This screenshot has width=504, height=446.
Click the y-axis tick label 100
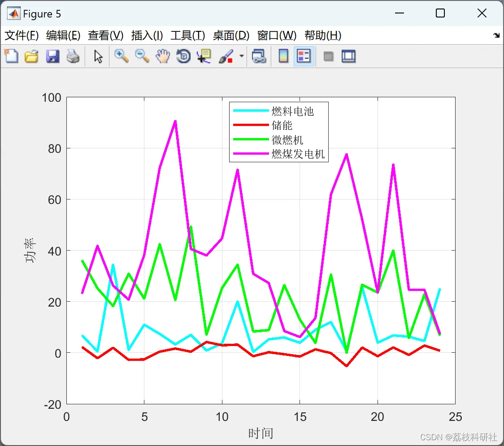pos(52,98)
